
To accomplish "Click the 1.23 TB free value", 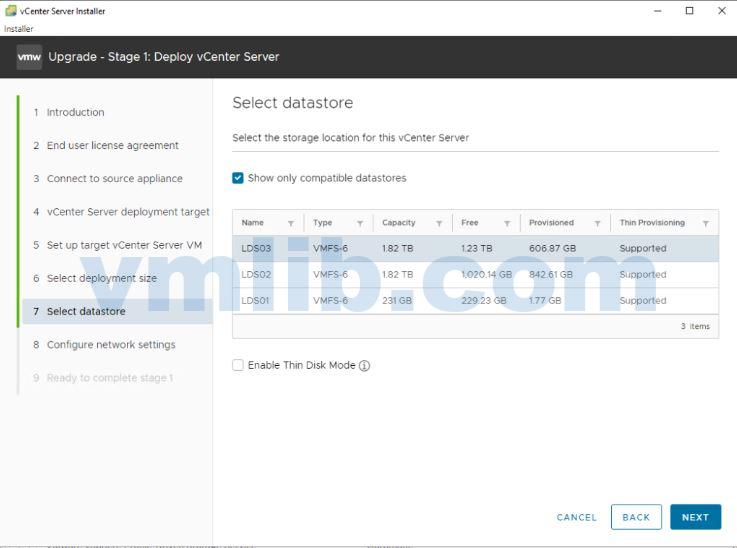I will click(477, 248).
